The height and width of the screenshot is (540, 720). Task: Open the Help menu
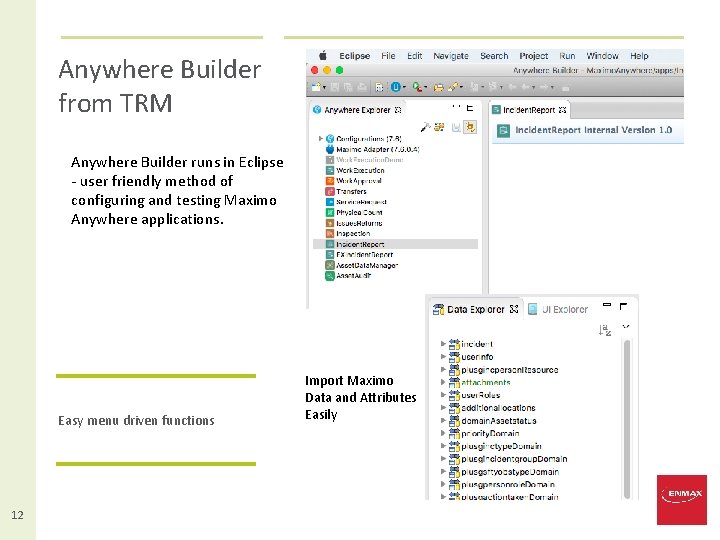pos(639,56)
